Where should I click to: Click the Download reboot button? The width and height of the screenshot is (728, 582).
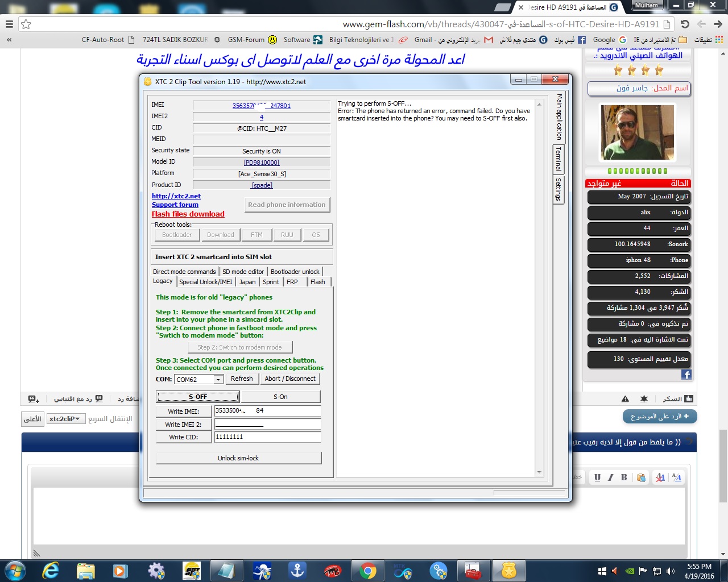tap(221, 235)
